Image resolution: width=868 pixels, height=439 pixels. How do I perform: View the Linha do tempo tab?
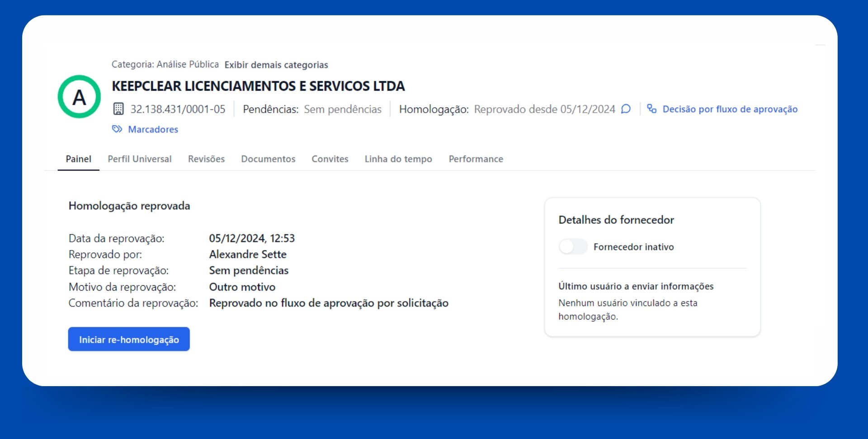coord(398,159)
